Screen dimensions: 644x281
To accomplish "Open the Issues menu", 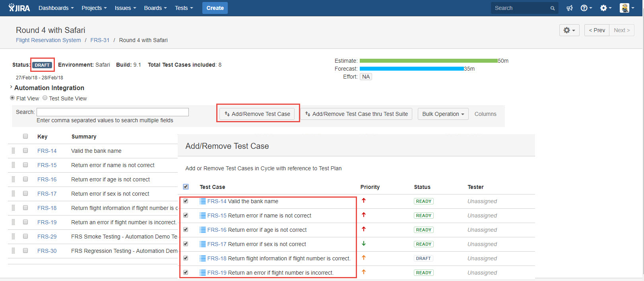I will (125, 8).
